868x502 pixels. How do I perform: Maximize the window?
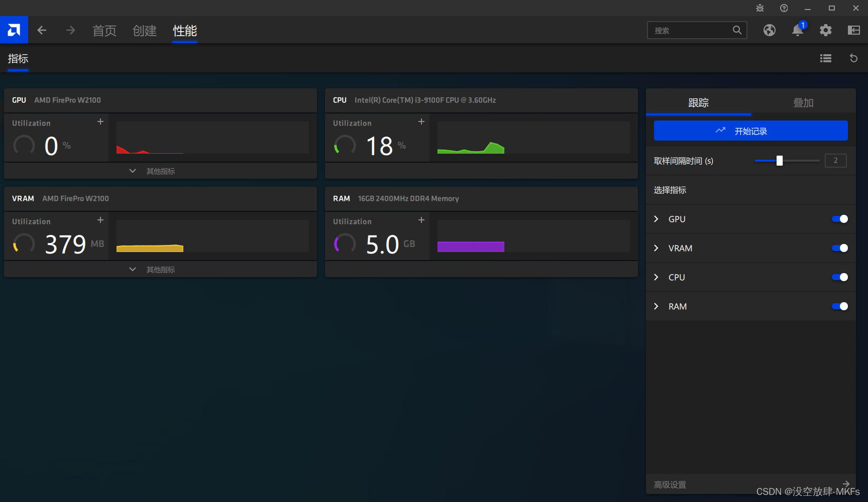832,8
